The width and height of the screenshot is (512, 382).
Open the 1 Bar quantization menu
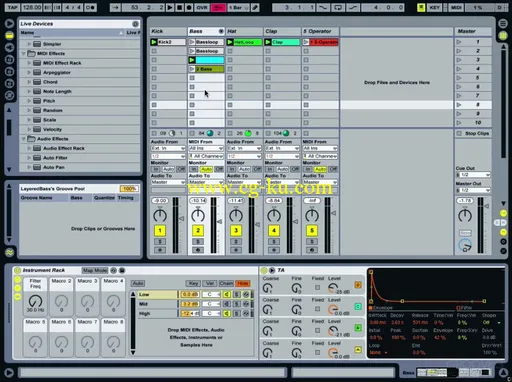tap(238, 7)
